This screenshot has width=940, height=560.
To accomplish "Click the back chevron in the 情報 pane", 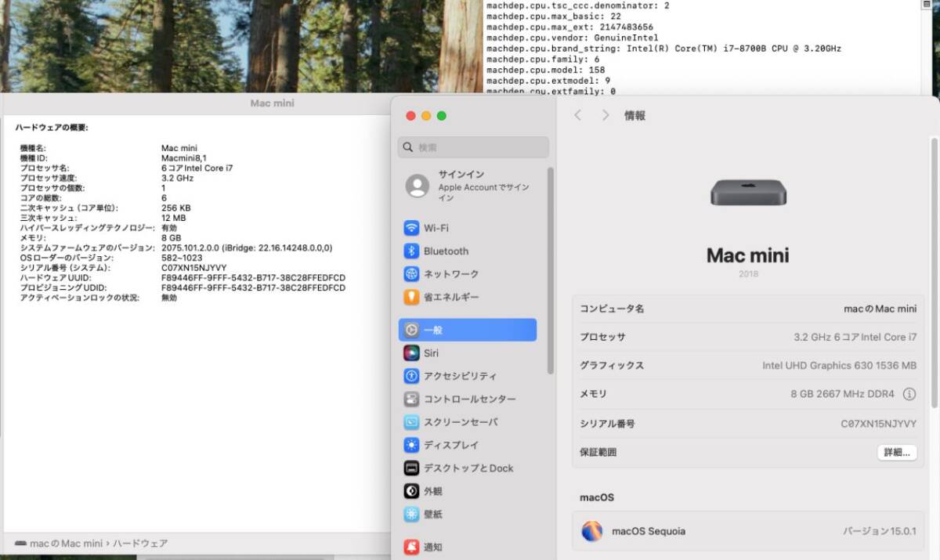I will tap(577, 114).
